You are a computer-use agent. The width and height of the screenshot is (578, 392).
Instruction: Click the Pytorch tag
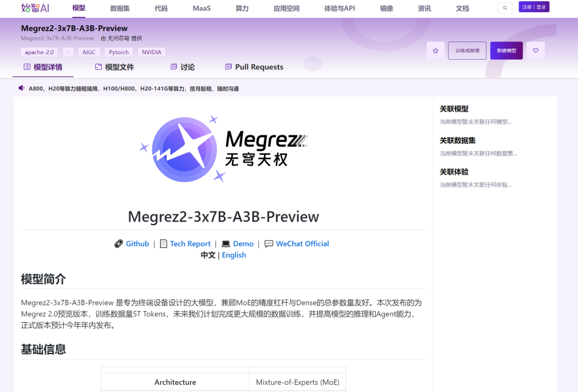click(x=119, y=52)
